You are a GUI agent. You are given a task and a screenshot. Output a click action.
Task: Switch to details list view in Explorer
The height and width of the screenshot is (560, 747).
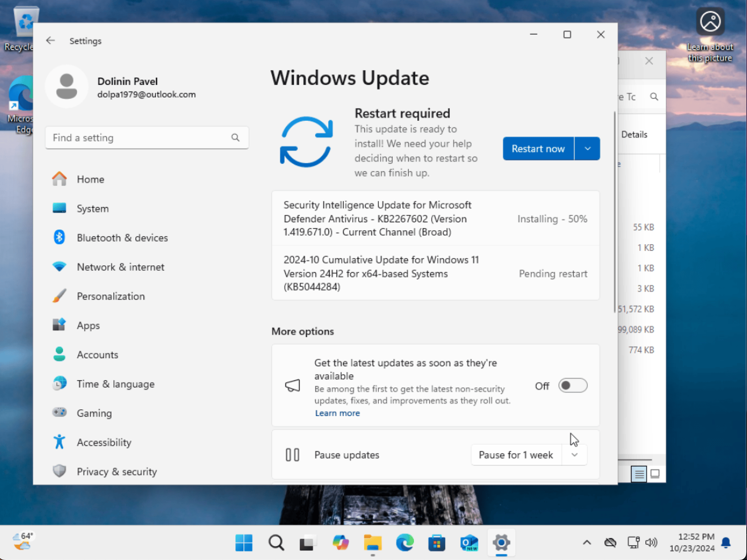639,474
